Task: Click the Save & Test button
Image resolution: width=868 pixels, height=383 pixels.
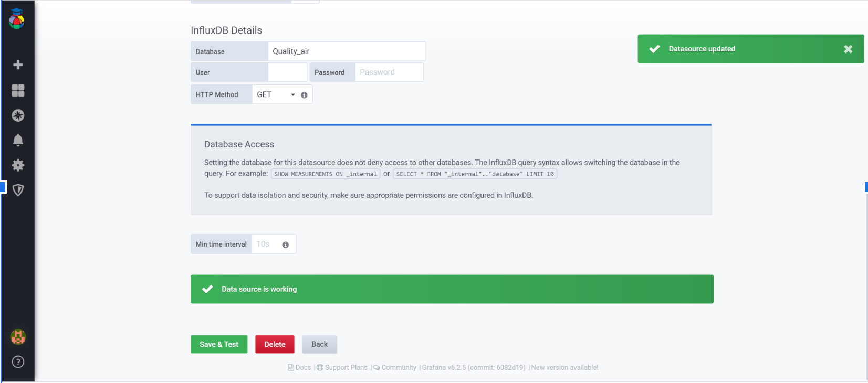Action: click(x=219, y=344)
